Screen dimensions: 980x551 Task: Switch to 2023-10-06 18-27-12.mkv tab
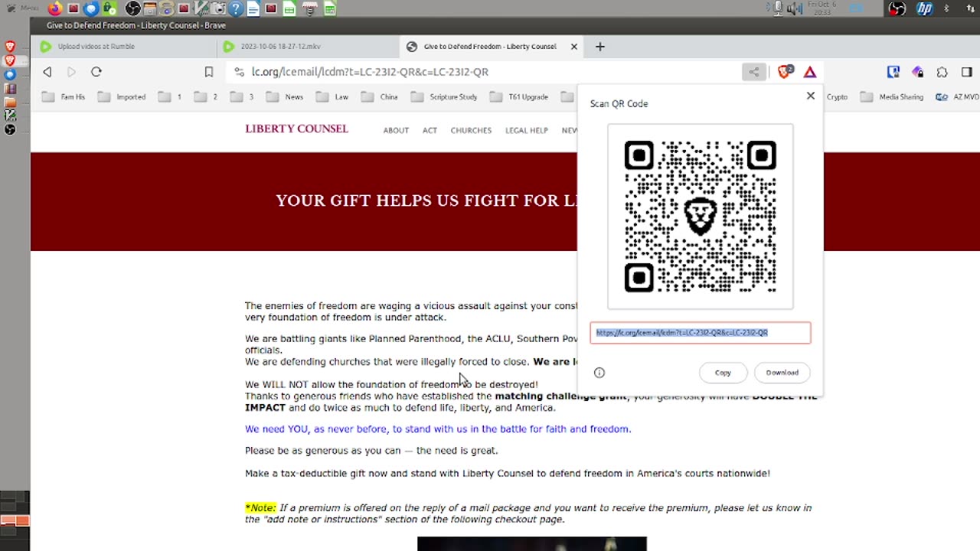306,47
